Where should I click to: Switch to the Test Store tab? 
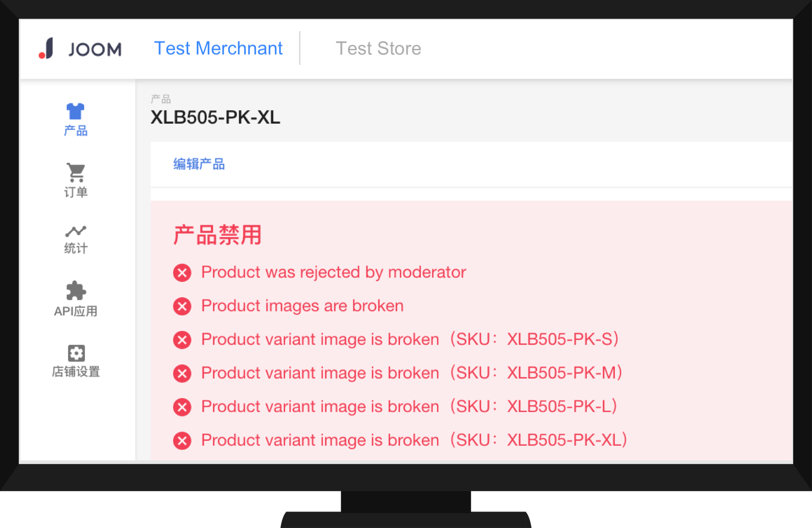(379, 48)
